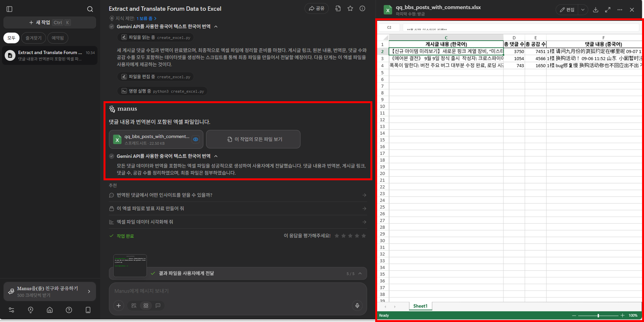Click the 새 작업 new task button
The image size is (644, 322).
pyautogui.click(x=50, y=22)
